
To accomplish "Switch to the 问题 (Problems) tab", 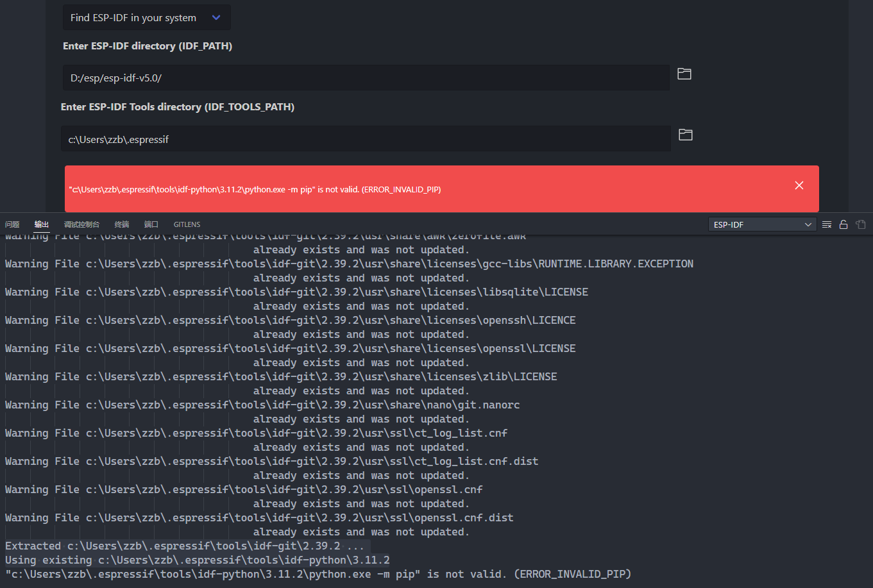I will [x=12, y=224].
